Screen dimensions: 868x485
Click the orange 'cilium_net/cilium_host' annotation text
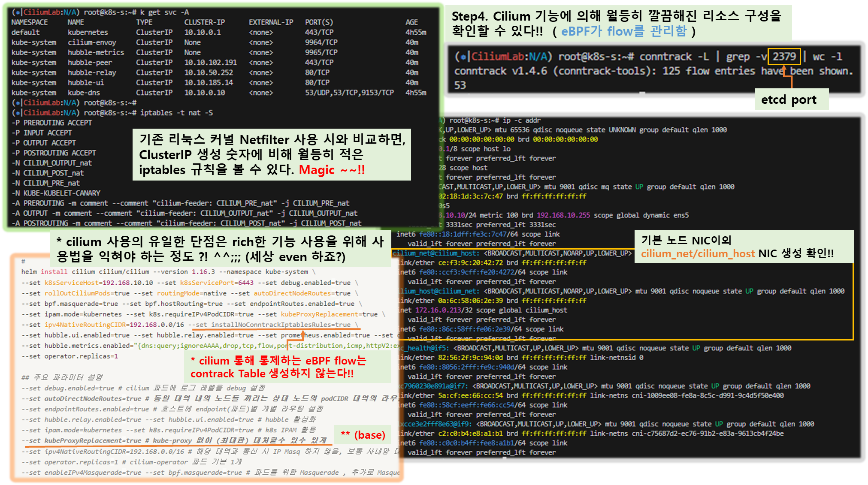pos(698,254)
